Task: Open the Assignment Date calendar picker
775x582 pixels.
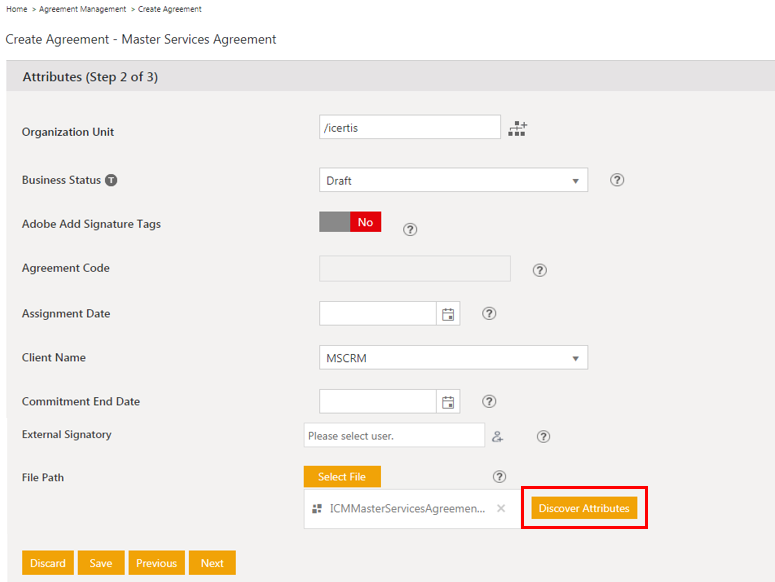Action: [448, 314]
